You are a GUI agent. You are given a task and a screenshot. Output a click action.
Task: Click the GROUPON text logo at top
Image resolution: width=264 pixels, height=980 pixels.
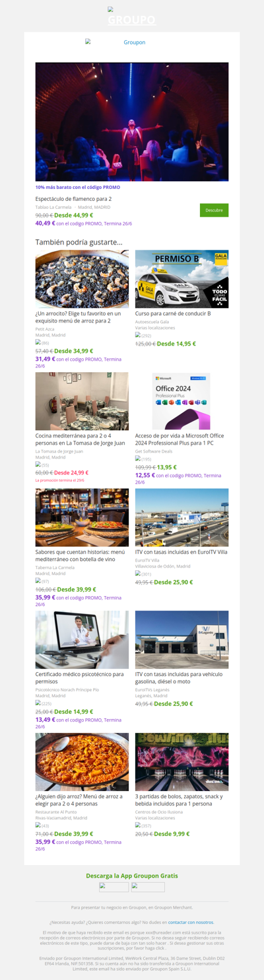pos(132,19)
